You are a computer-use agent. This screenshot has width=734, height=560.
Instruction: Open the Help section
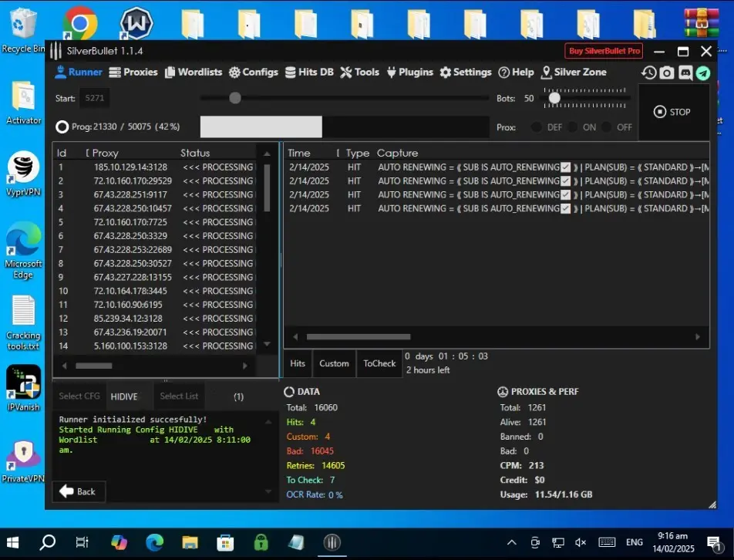[x=516, y=72]
